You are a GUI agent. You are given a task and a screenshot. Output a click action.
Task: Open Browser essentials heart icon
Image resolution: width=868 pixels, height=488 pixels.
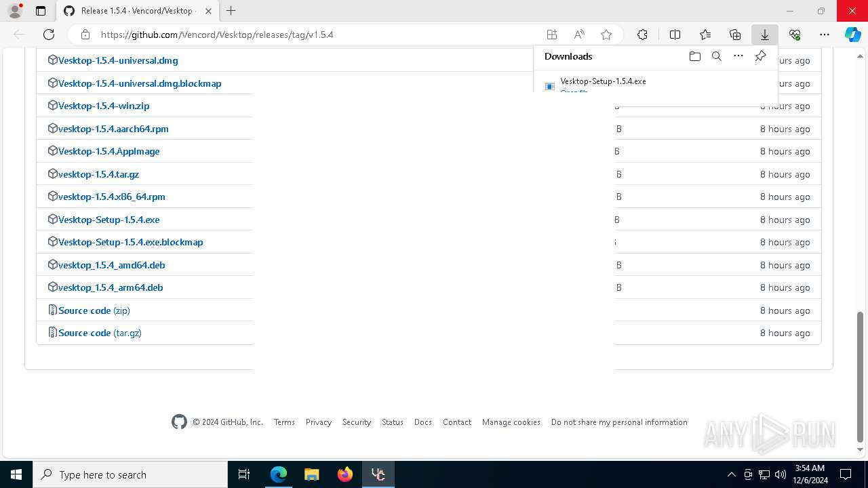[795, 35]
